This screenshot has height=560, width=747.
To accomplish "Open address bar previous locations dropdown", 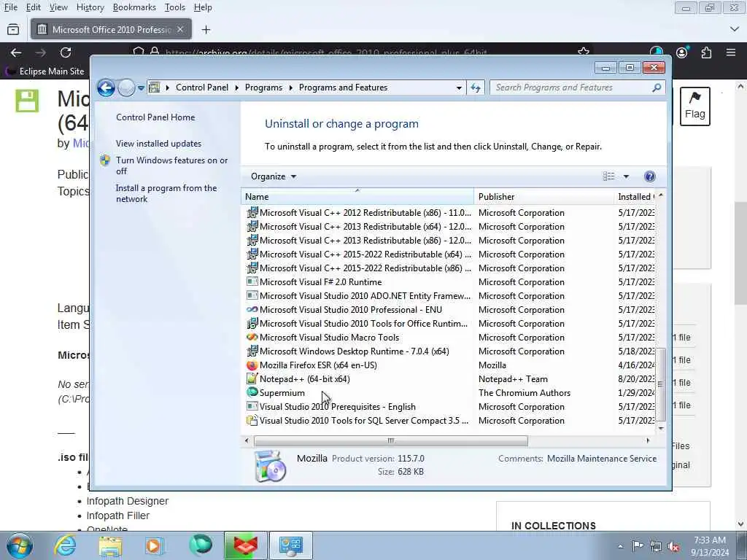I will pos(459,88).
